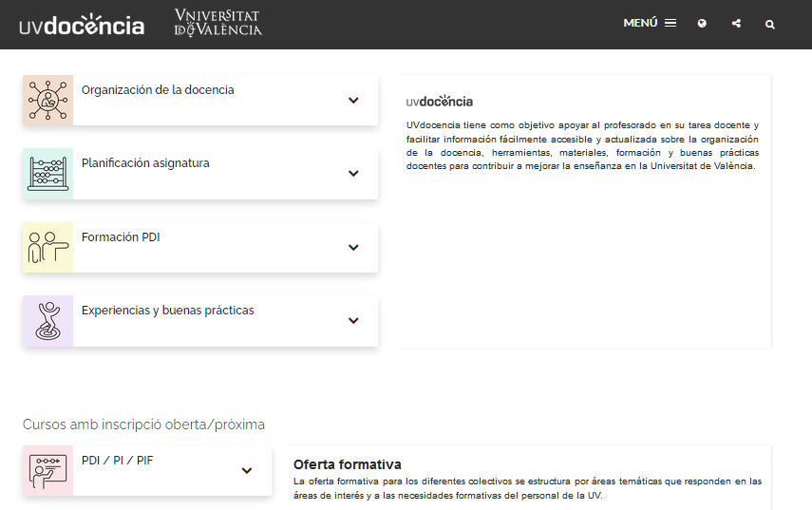
Task: Open the UVdocencia logo in header
Action: (x=82, y=25)
